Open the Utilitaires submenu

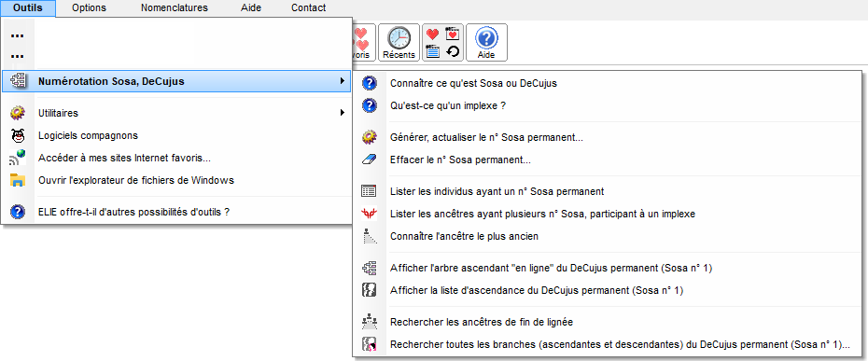[x=176, y=113]
